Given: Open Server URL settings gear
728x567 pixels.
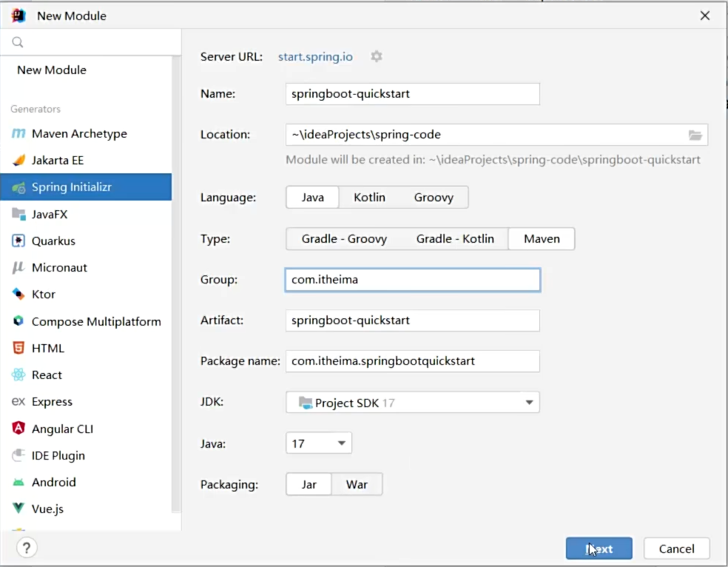Looking at the screenshot, I should click(x=377, y=56).
